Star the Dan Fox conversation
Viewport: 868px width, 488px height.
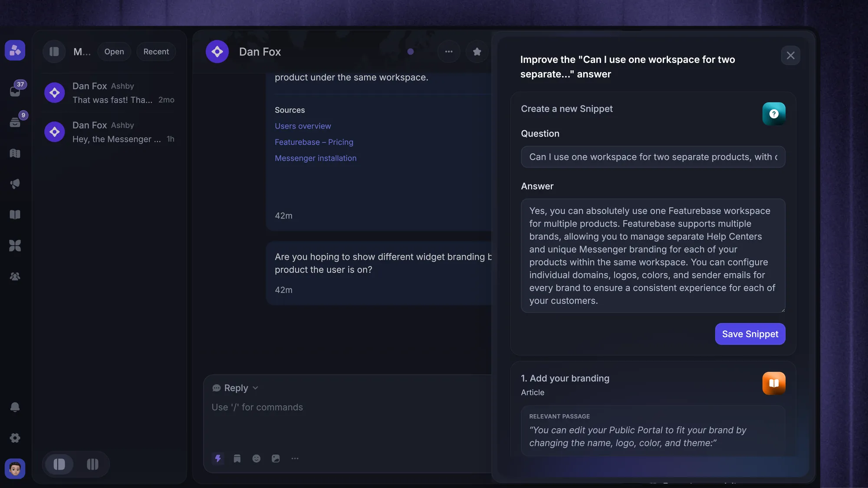pos(477,52)
